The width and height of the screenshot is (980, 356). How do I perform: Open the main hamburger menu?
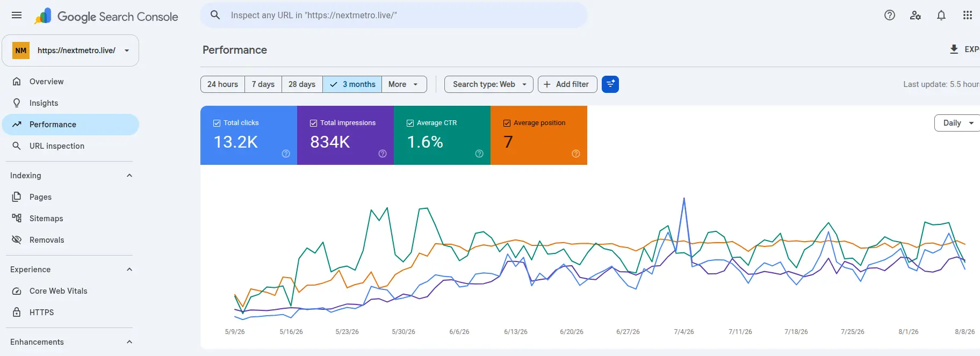pos(17,15)
